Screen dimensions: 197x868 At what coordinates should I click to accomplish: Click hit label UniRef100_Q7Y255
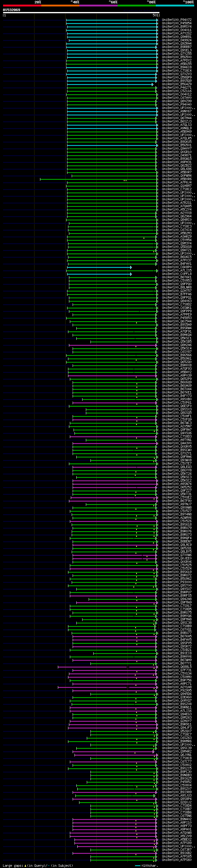(177, 54)
